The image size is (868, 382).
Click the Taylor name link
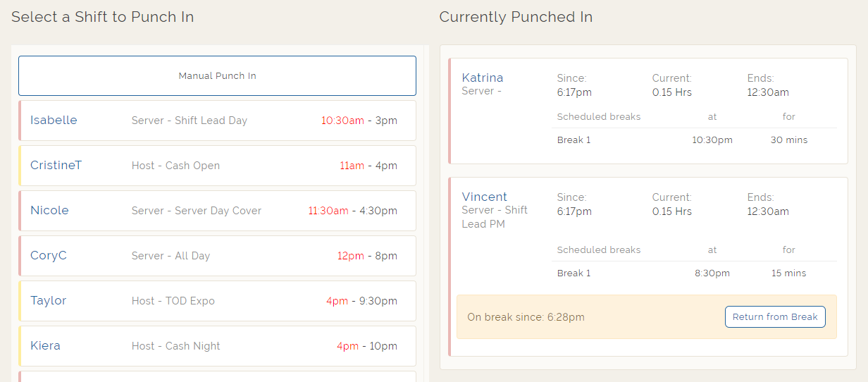48,301
